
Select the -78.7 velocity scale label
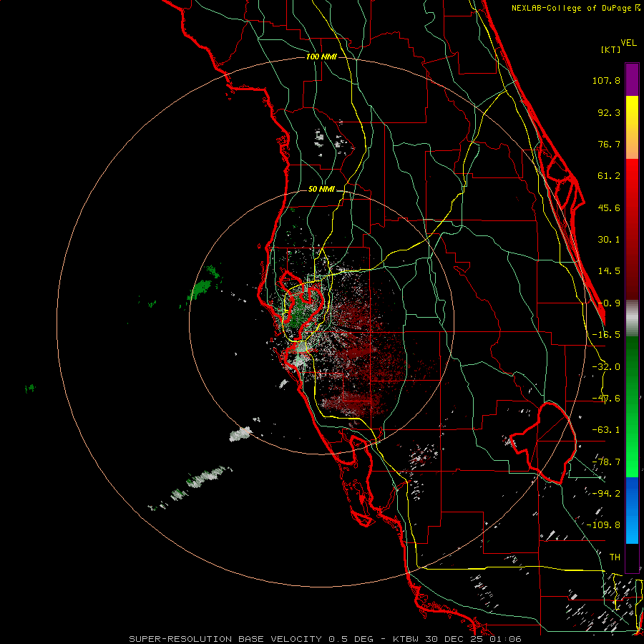(606, 462)
